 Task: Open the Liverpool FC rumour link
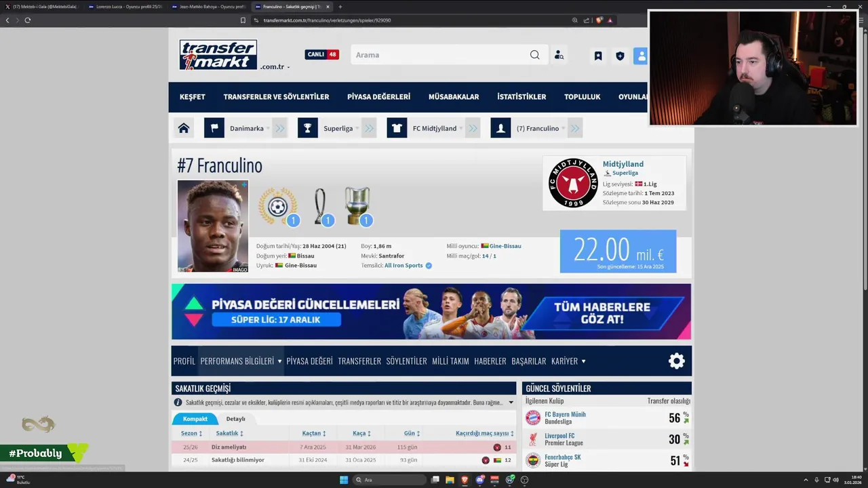(559, 436)
